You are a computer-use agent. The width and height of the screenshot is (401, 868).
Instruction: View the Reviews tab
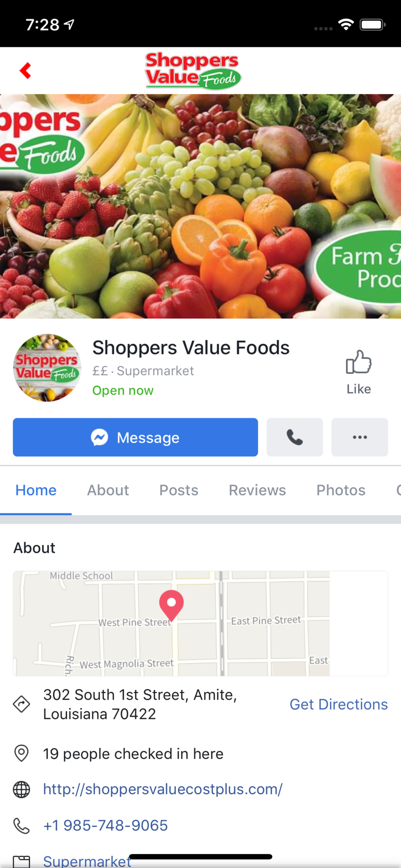[x=257, y=490]
